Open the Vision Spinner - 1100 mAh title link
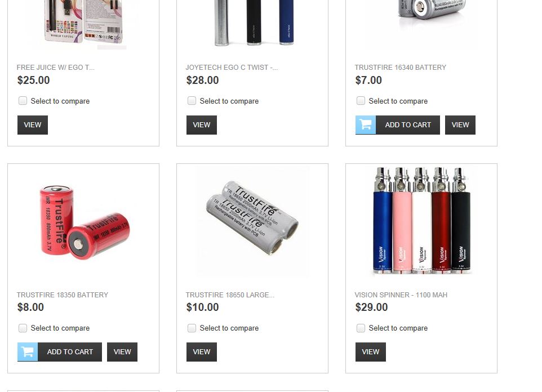 click(x=401, y=295)
